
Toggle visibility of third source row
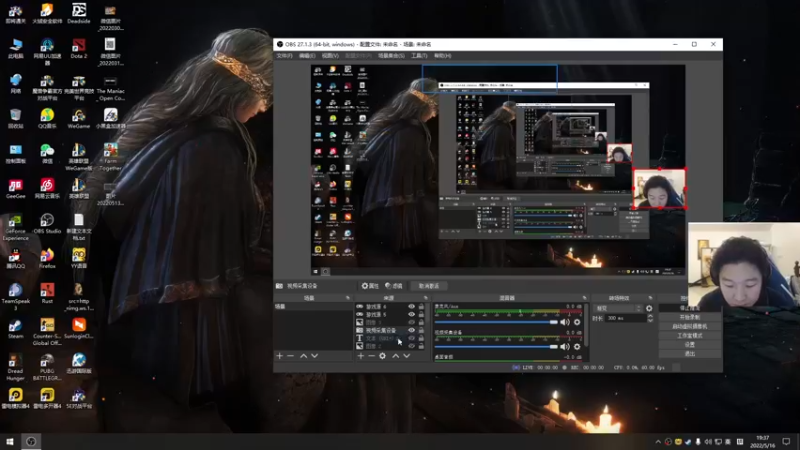pos(411,322)
